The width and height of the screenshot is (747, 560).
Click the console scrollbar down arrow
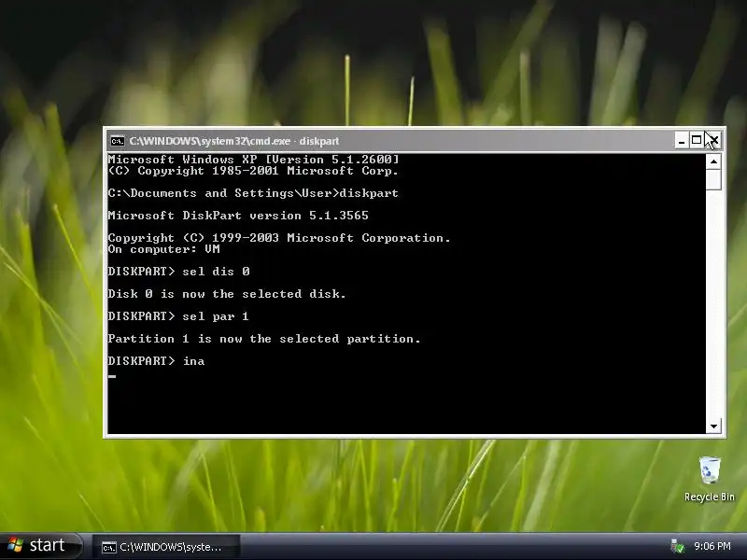tap(713, 427)
